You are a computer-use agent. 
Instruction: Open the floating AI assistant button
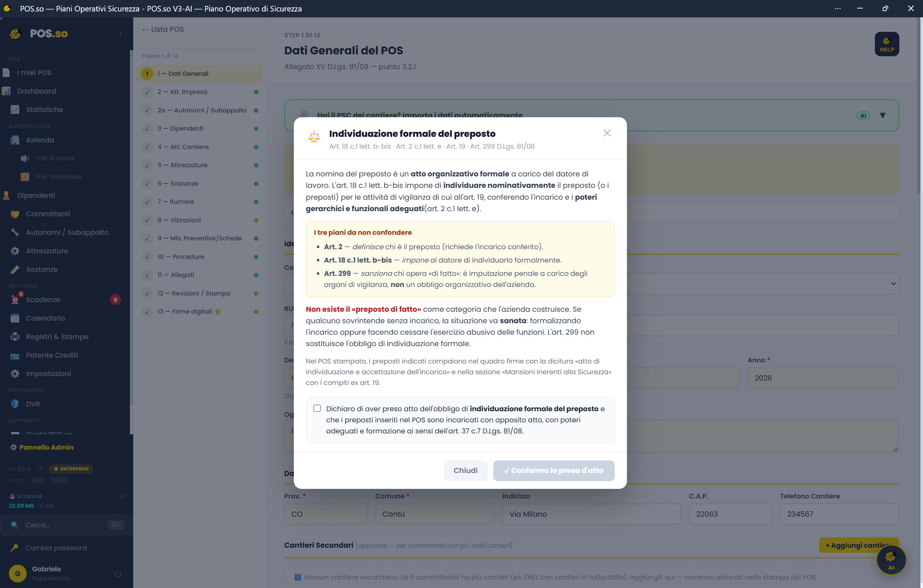(891, 560)
